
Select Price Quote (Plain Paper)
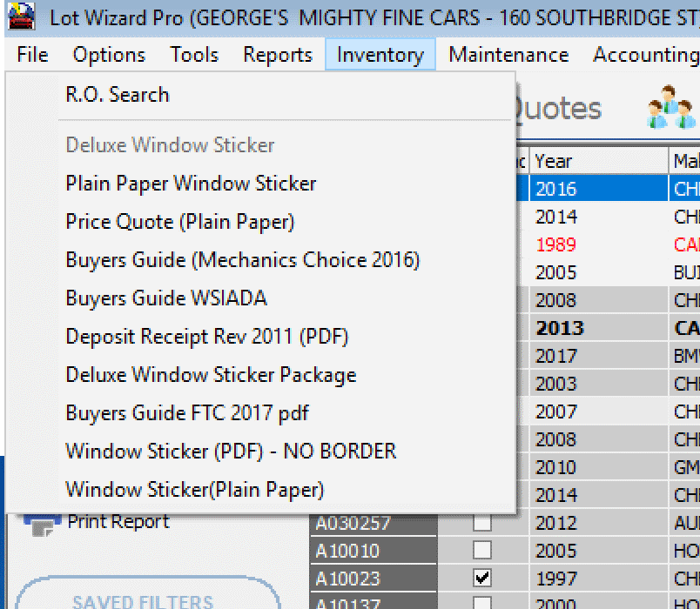179,223
